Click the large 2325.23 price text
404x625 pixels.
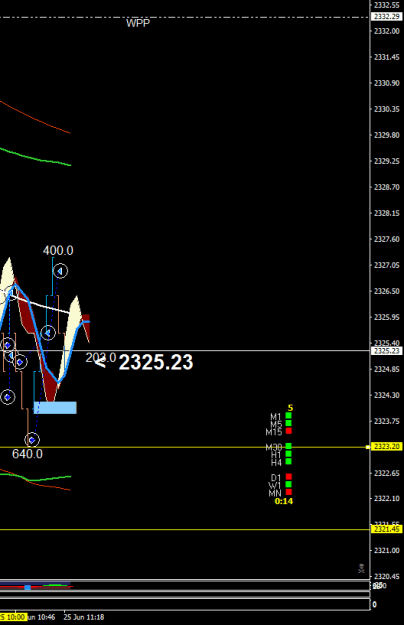click(x=156, y=362)
